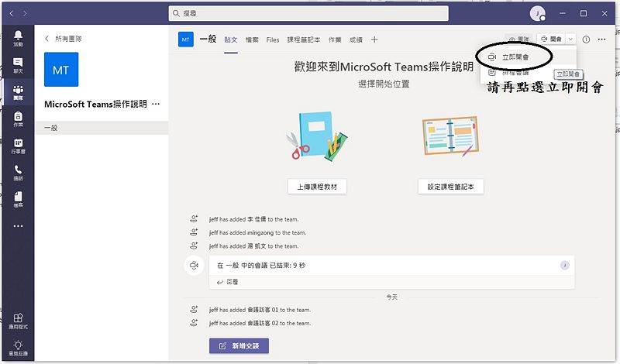Click 回覆 reply under the meeting message
The height and width of the screenshot is (364, 620).
[227, 282]
